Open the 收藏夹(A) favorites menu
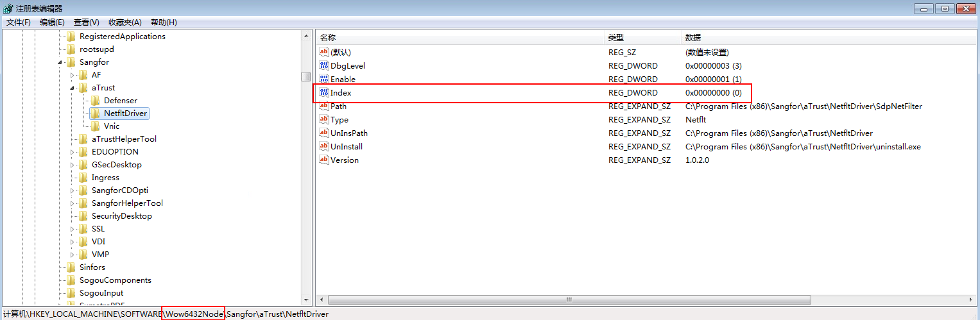This screenshot has width=980, height=320. [125, 22]
